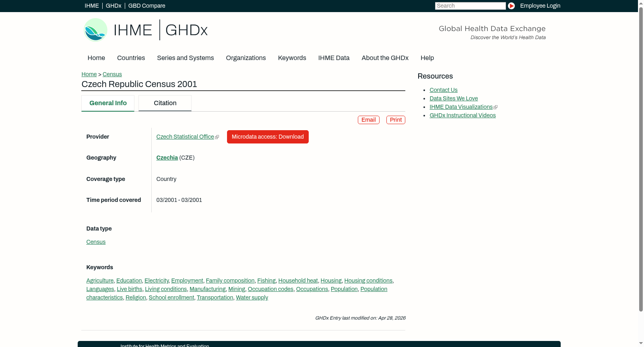Open the Education keyword
The width and height of the screenshot is (644, 347).
[129, 281]
